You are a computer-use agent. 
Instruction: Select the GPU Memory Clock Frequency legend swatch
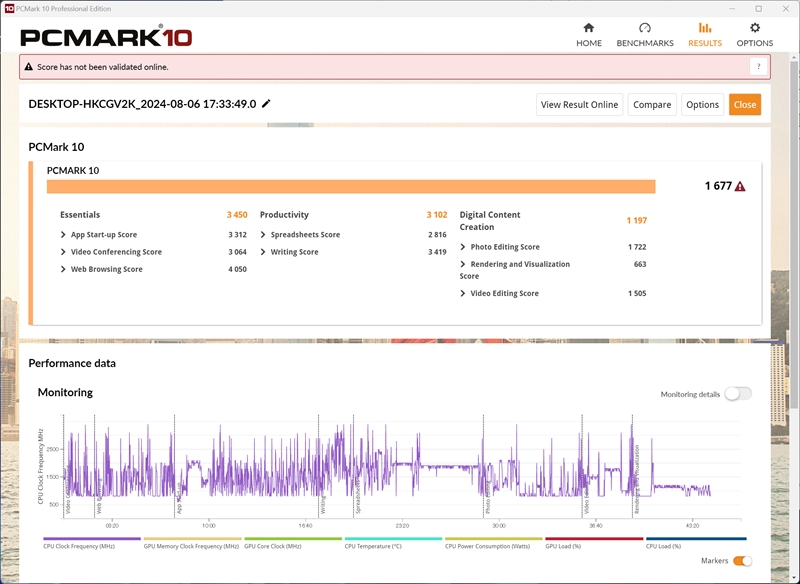(192, 539)
